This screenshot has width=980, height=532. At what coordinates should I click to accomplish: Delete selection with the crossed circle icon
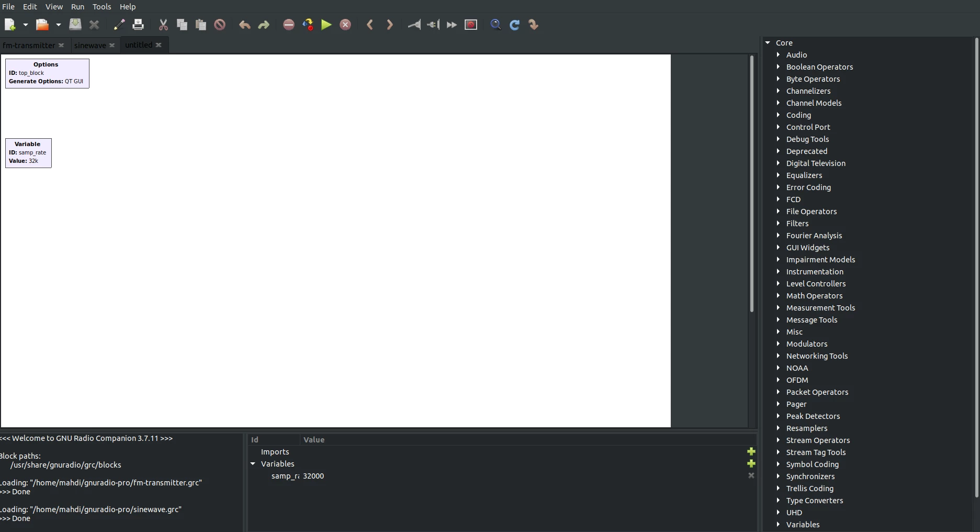click(220, 25)
